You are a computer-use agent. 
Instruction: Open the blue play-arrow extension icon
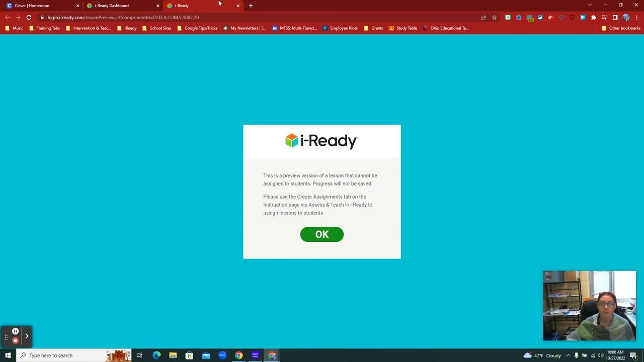pyautogui.click(x=583, y=18)
